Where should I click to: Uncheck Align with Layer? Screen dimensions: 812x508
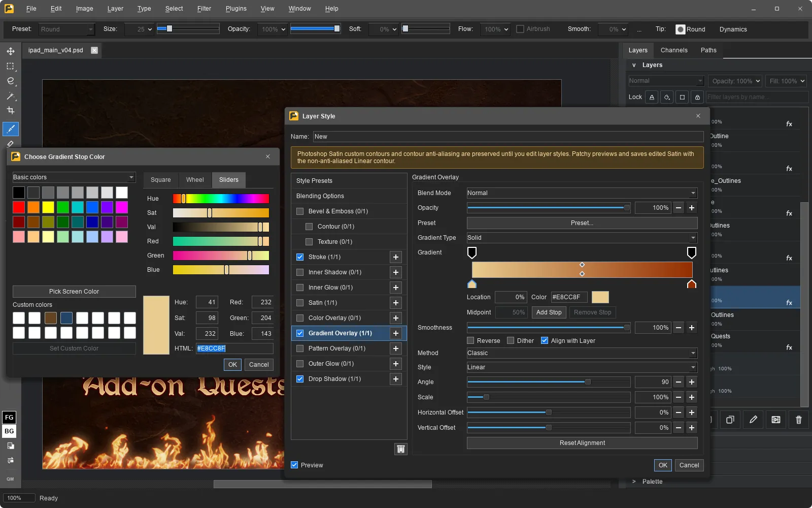point(545,341)
